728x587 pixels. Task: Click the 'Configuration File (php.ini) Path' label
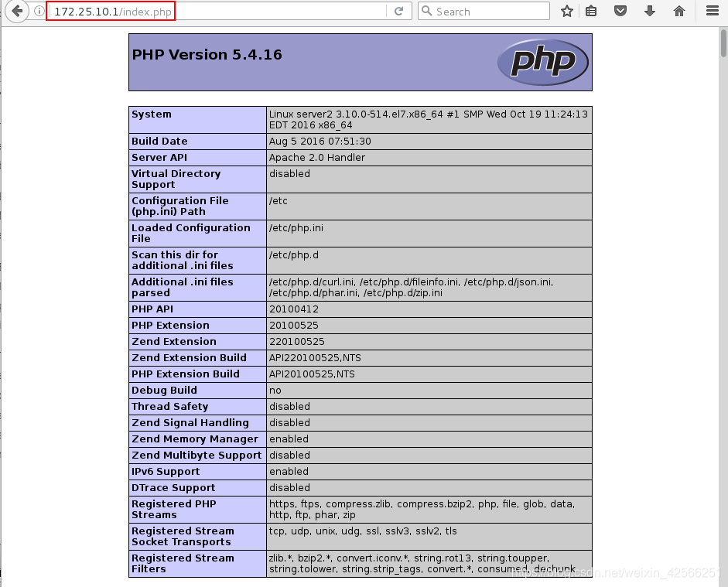coord(180,206)
